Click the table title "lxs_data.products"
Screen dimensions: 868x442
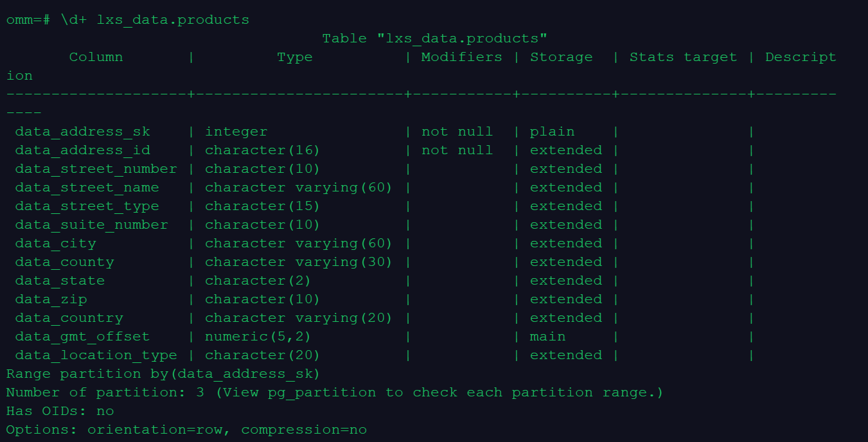(x=434, y=39)
